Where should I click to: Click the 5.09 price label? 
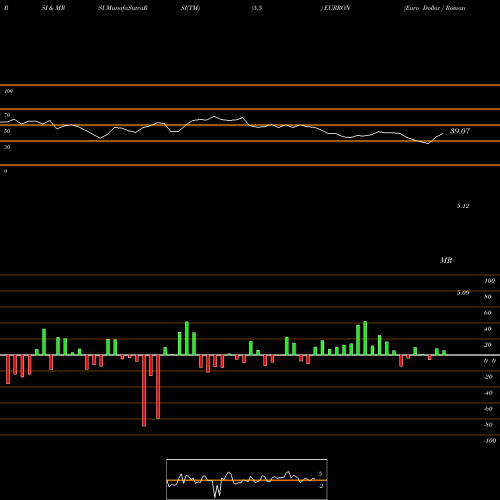(x=463, y=293)
